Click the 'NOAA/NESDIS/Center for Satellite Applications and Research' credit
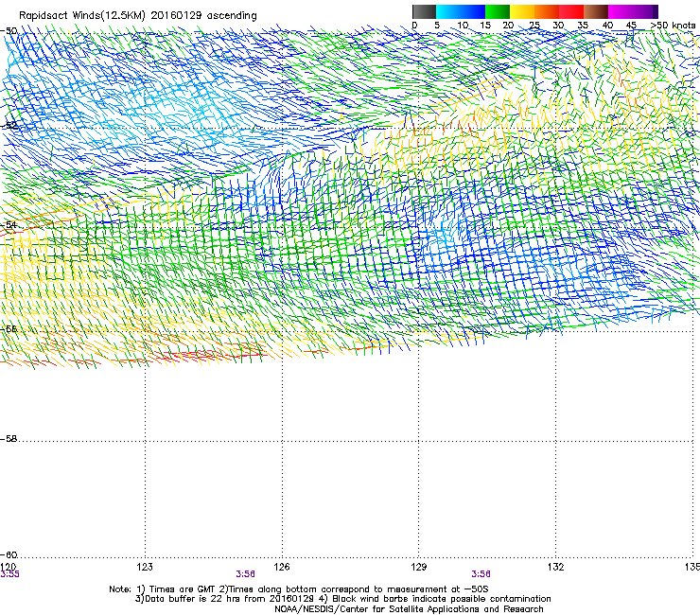 point(409,609)
